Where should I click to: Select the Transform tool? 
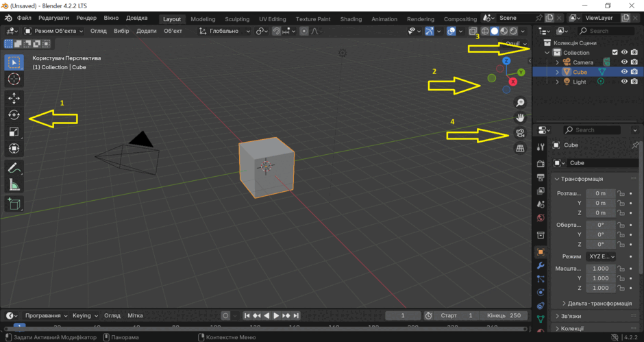pyautogui.click(x=14, y=149)
